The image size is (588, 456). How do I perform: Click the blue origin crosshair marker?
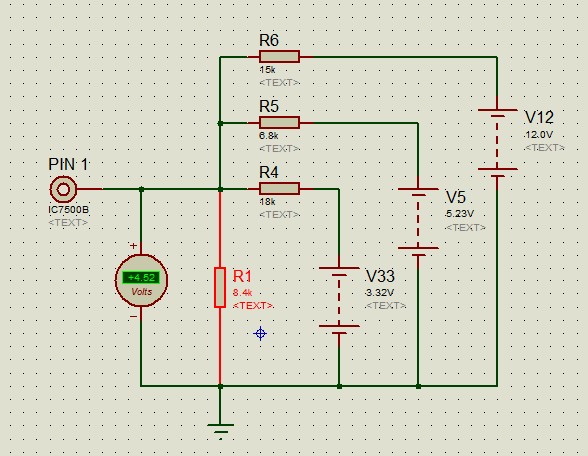tap(260, 333)
